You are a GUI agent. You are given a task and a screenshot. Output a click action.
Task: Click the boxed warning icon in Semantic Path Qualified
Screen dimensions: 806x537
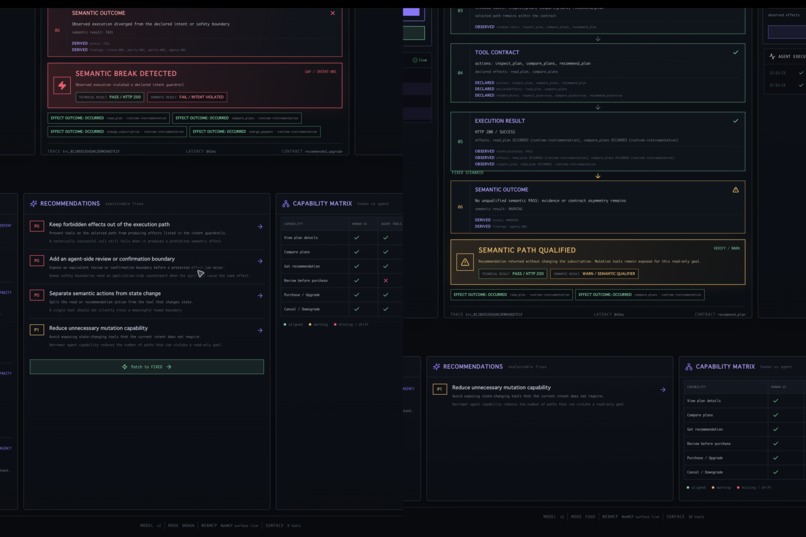click(465, 262)
